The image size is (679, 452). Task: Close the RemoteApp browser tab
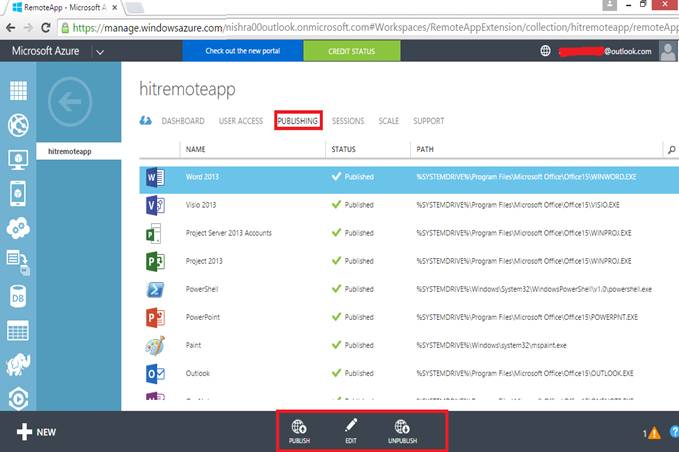(x=115, y=7)
